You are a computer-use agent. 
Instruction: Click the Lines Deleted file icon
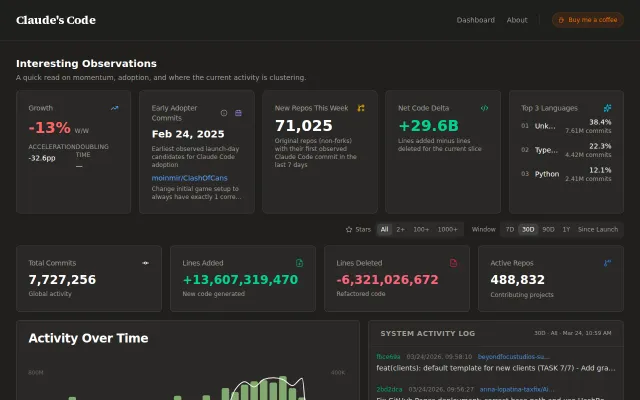pos(453,263)
